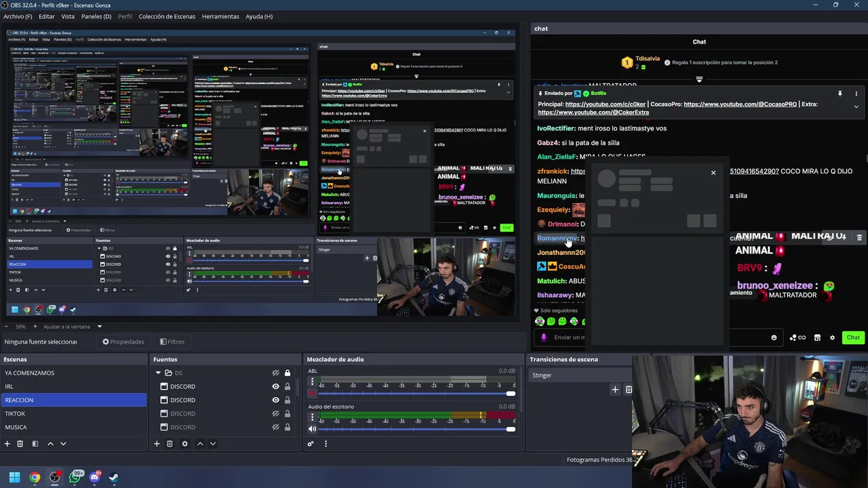This screenshot has height=488, width=868.
Task: Toggle lock on the topmost DISCORD source
Action: pyautogui.click(x=288, y=386)
